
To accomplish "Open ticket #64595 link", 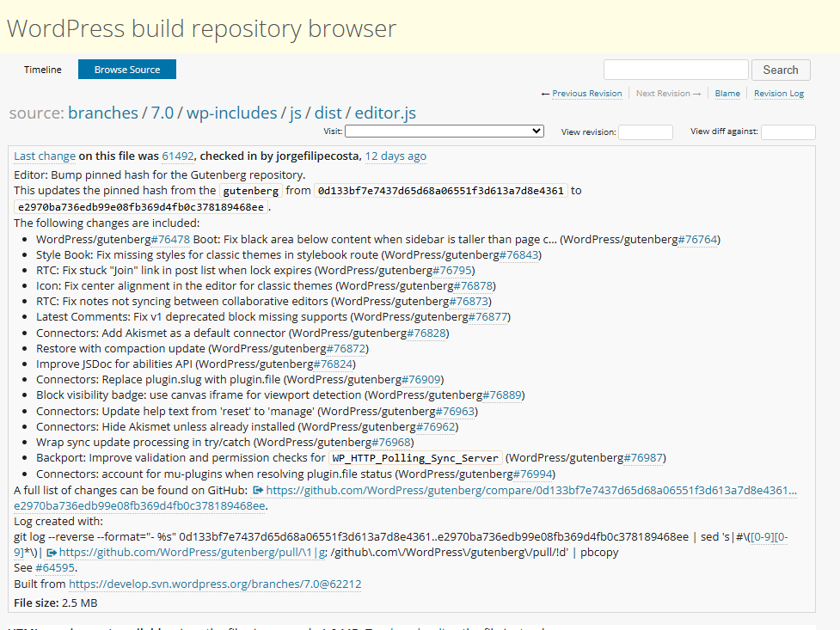I will pos(56,568).
